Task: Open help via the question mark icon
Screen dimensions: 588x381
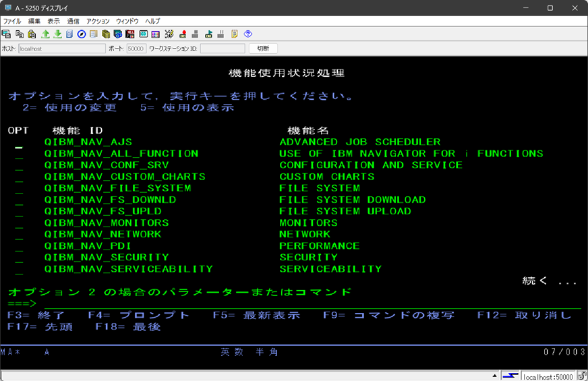Action: (x=247, y=34)
